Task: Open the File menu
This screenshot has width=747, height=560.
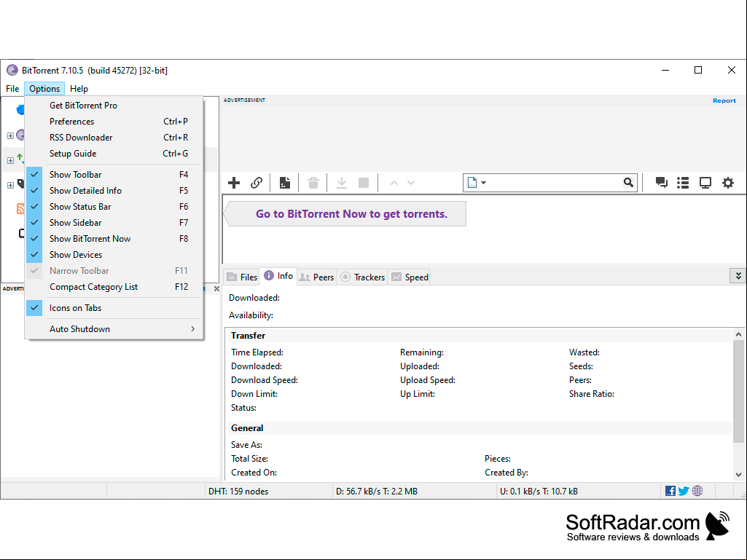Action: [x=12, y=89]
